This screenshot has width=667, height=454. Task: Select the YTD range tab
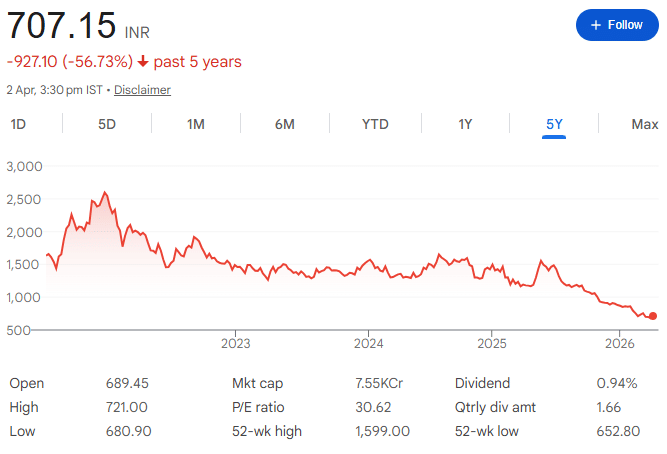pyautogui.click(x=375, y=124)
